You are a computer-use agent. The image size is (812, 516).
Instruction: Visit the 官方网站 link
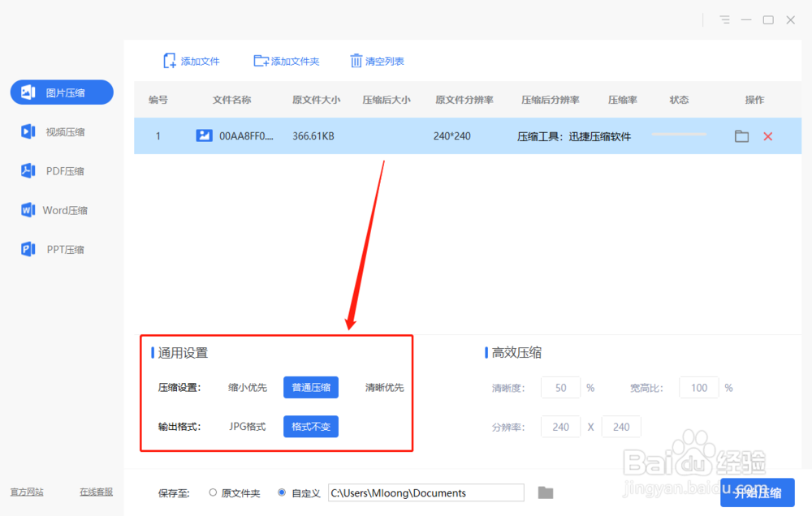(26, 492)
